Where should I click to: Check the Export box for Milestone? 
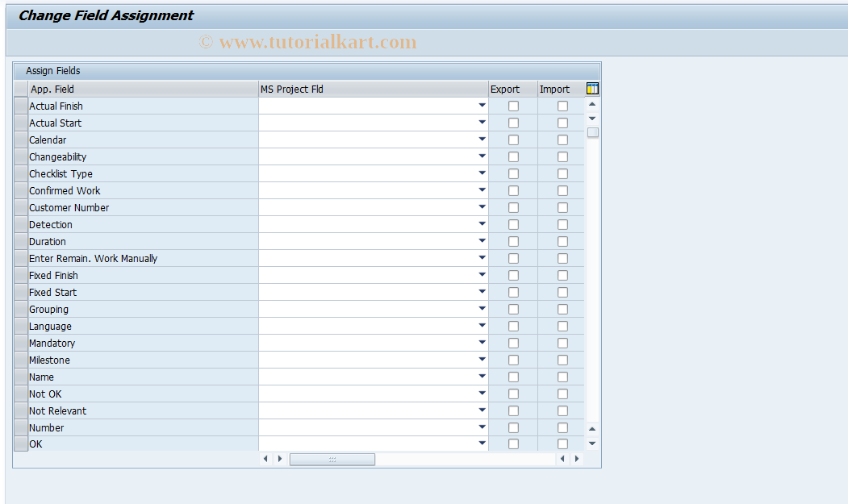click(x=513, y=360)
